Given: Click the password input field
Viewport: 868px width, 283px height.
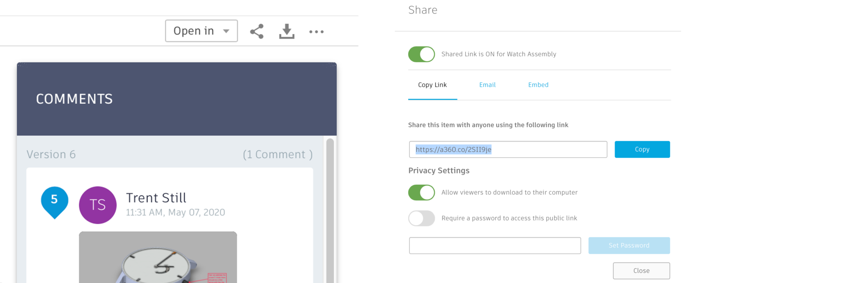Looking at the screenshot, I should click(x=495, y=245).
